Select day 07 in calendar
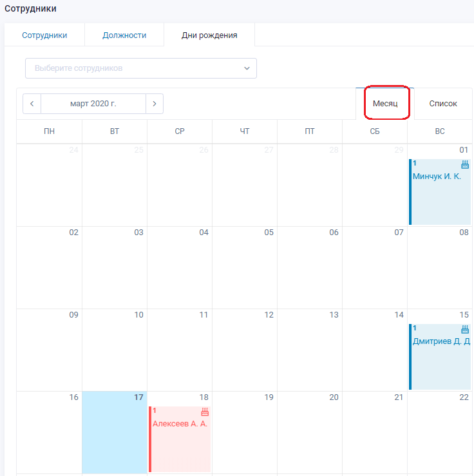474x476 pixels. [374, 267]
